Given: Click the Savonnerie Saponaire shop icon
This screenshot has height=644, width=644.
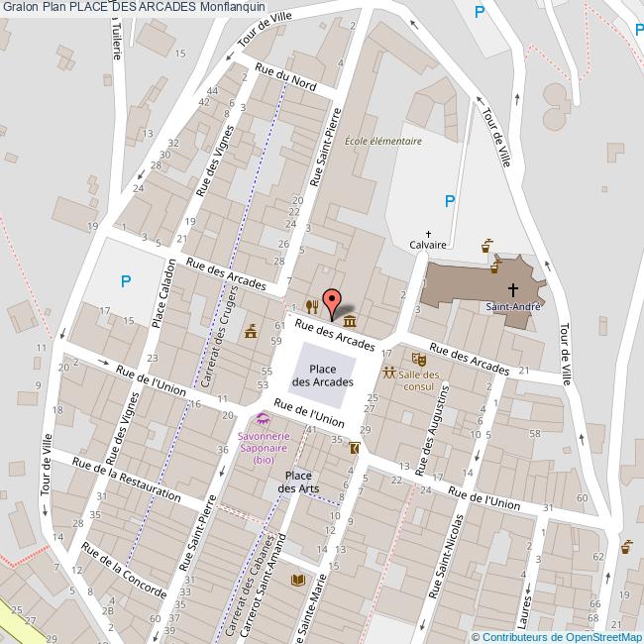Looking at the screenshot, I should [x=262, y=419].
